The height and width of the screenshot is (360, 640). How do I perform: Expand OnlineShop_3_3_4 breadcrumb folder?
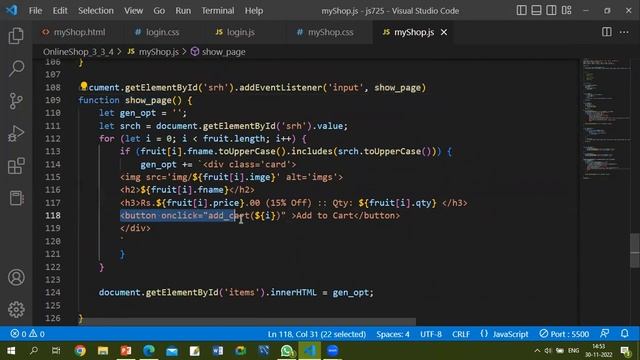point(78,52)
